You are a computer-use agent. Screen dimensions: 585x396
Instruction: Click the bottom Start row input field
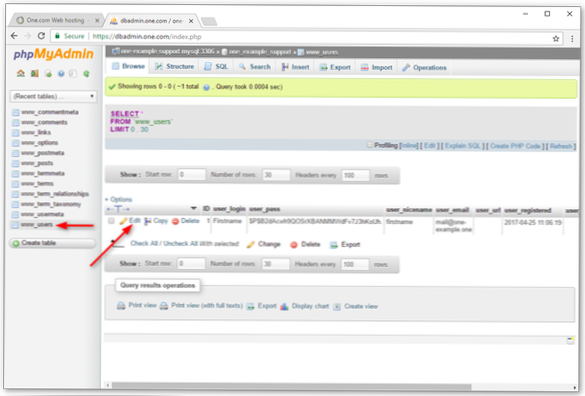tap(191, 264)
